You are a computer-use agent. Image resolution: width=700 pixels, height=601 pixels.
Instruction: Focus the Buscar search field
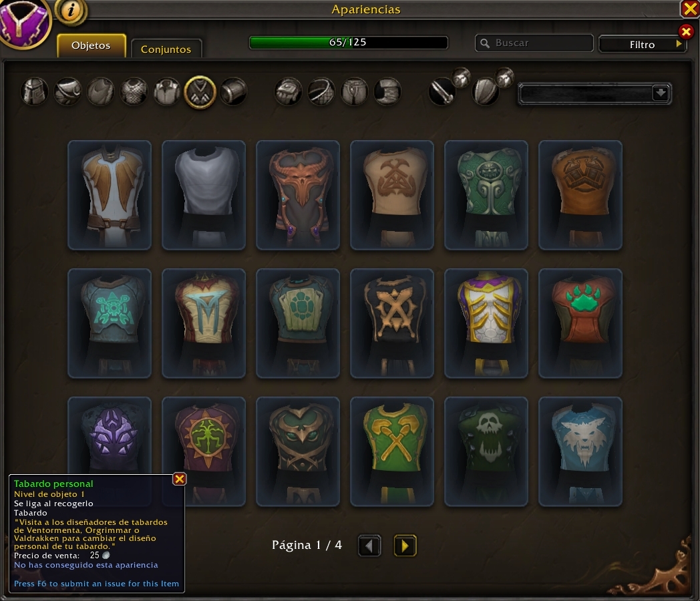tap(534, 43)
